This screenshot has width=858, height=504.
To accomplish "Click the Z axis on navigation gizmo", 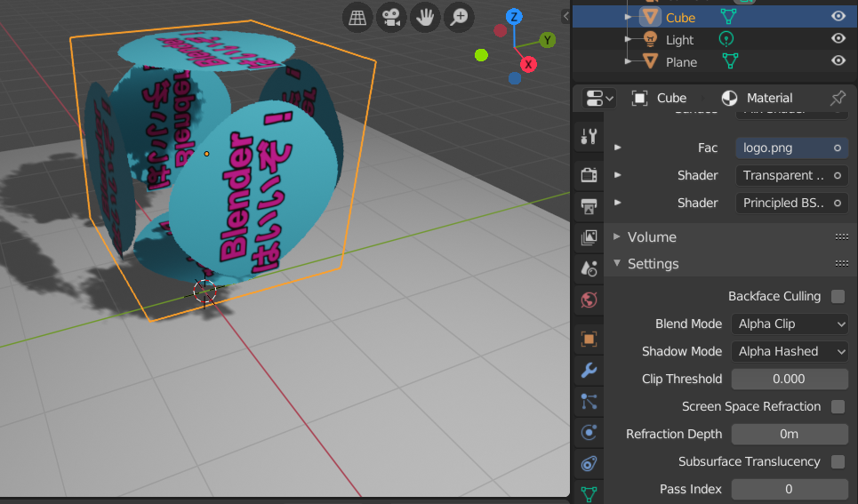I will pyautogui.click(x=514, y=17).
